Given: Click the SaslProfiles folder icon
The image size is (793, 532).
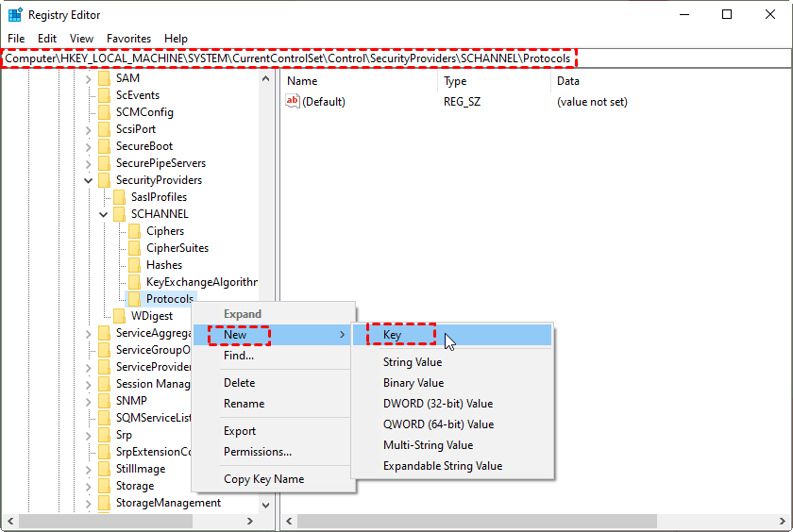Looking at the screenshot, I should (119, 197).
